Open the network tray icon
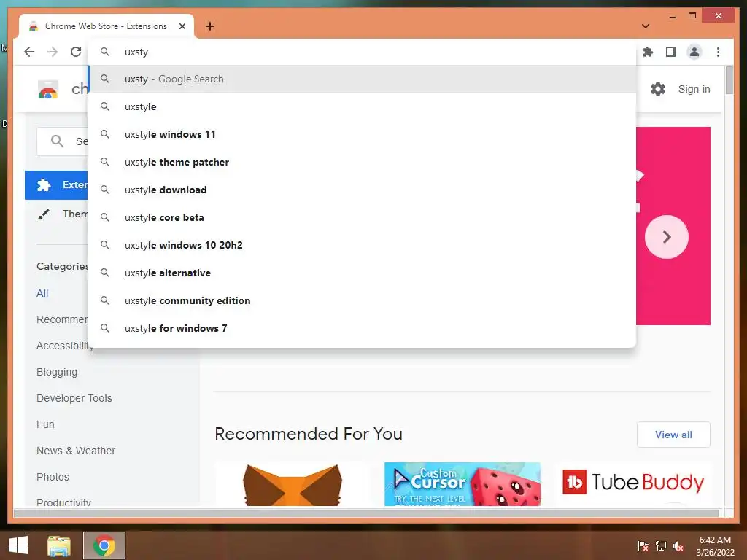 (661, 545)
